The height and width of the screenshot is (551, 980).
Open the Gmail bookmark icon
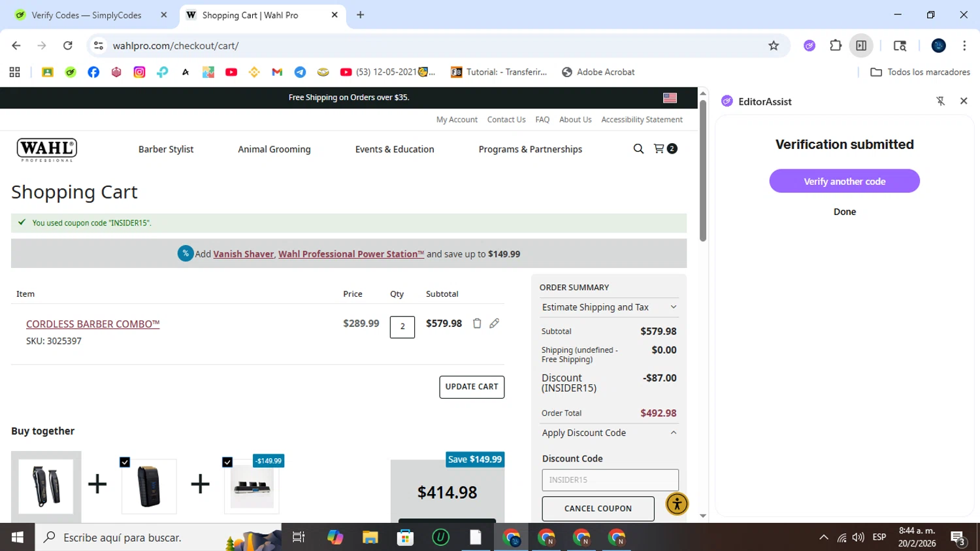point(277,72)
